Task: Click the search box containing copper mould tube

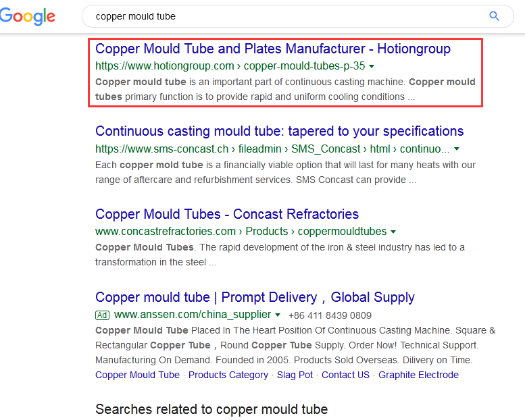Action: (298, 16)
